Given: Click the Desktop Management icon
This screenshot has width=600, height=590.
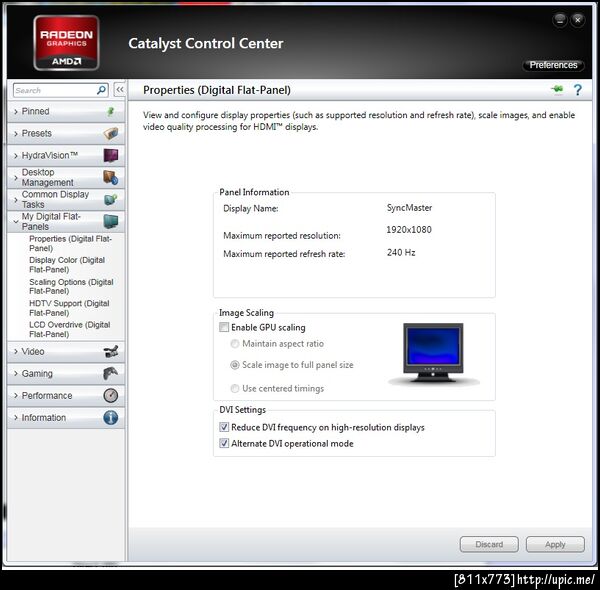Looking at the screenshot, I should point(111,178).
